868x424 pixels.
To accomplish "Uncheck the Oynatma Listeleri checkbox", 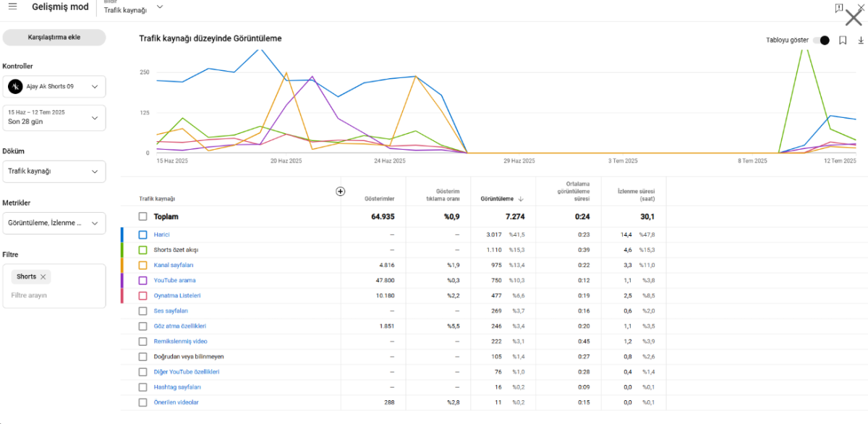I will pos(142,295).
